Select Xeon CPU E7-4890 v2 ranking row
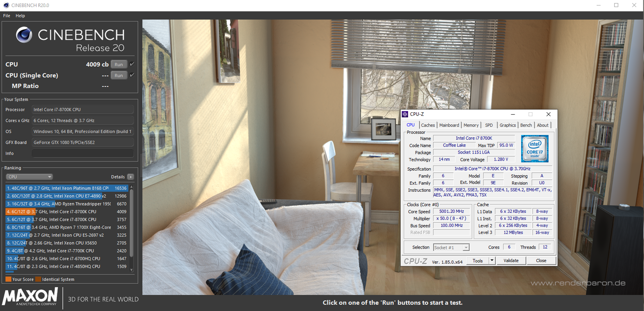This screenshot has width=644, height=311. [67, 196]
